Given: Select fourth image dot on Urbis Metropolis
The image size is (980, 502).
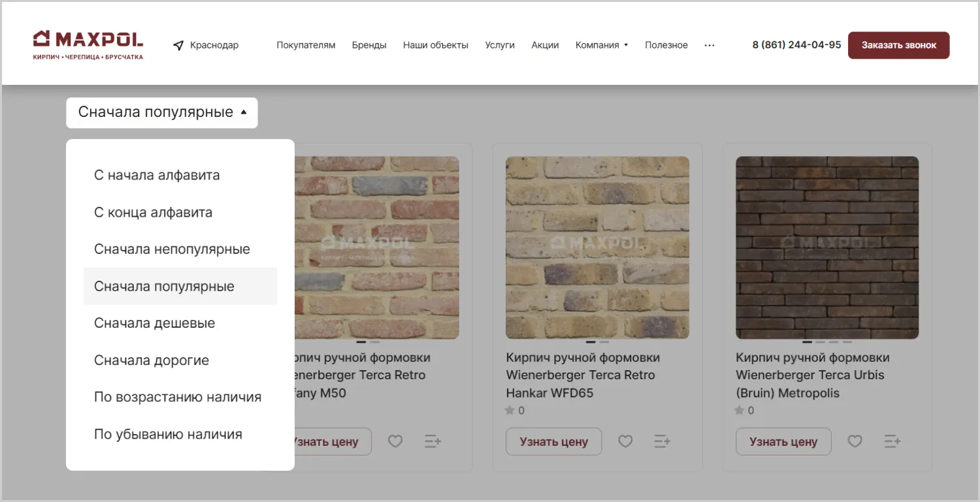Looking at the screenshot, I should pos(847,342).
